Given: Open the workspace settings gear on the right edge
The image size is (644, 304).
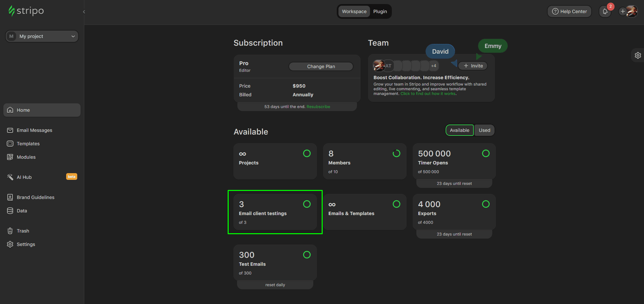Looking at the screenshot, I should click(x=637, y=55).
